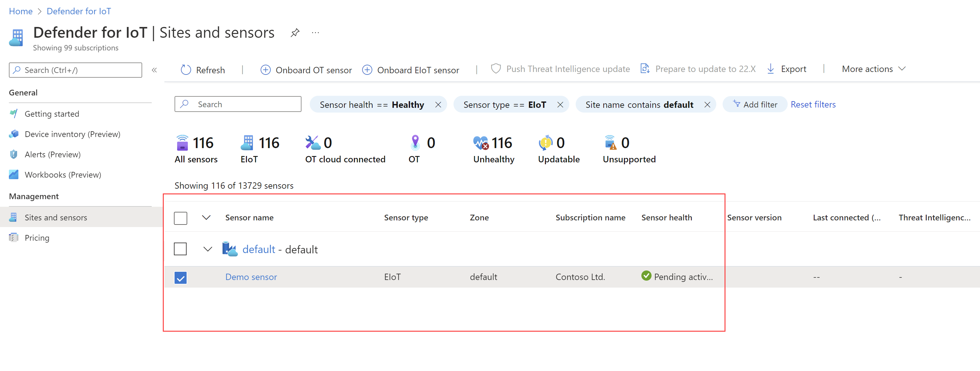The height and width of the screenshot is (371, 980).
Task: Sort by Sensor type column
Action: [x=406, y=218]
